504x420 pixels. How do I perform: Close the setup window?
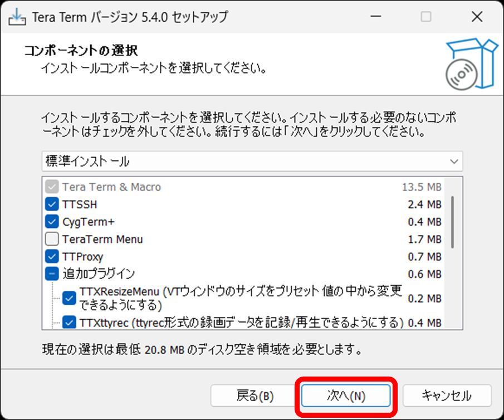(477, 17)
